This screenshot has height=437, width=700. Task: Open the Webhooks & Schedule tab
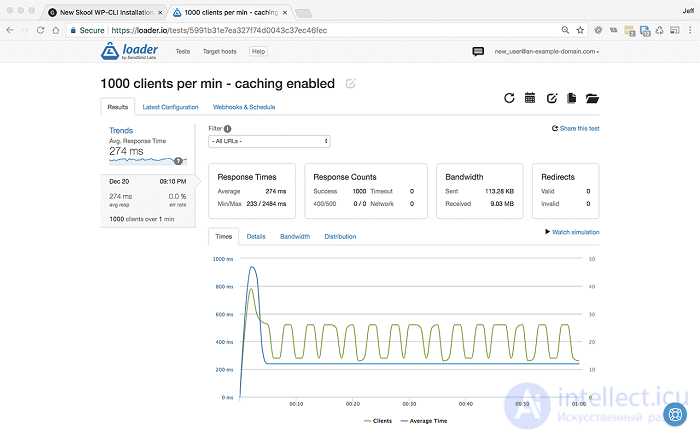(x=244, y=107)
